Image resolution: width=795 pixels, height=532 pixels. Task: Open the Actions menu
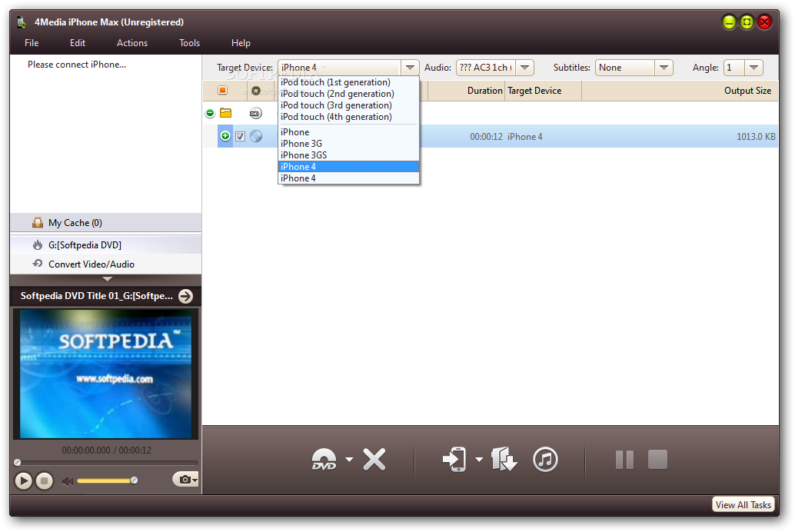[x=131, y=43]
